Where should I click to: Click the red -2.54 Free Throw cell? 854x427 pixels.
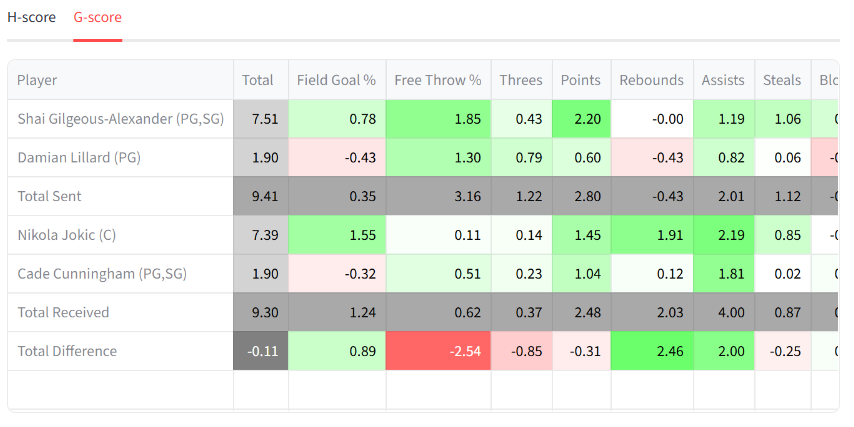(x=438, y=351)
